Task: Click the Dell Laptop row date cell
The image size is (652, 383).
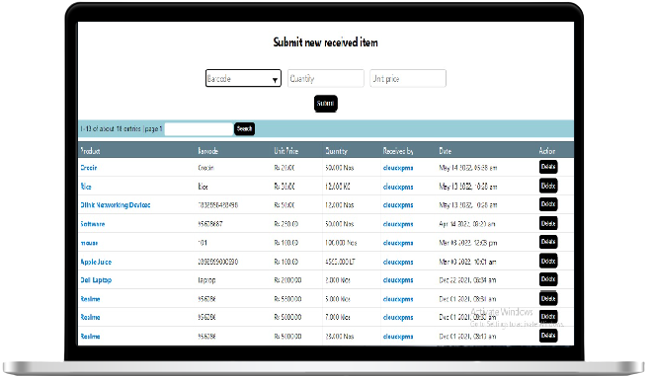Action: point(467,280)
